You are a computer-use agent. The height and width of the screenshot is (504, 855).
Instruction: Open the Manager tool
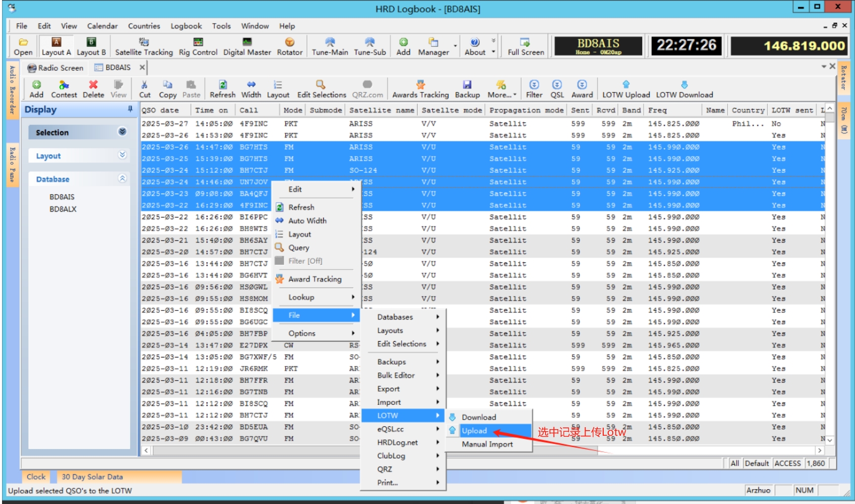[433, 47]
